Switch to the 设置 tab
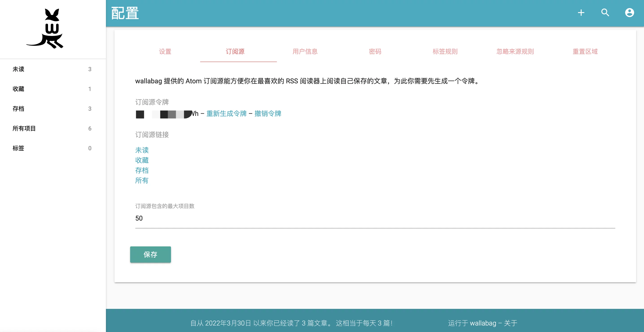644x332 pixels. pos(165,51)
